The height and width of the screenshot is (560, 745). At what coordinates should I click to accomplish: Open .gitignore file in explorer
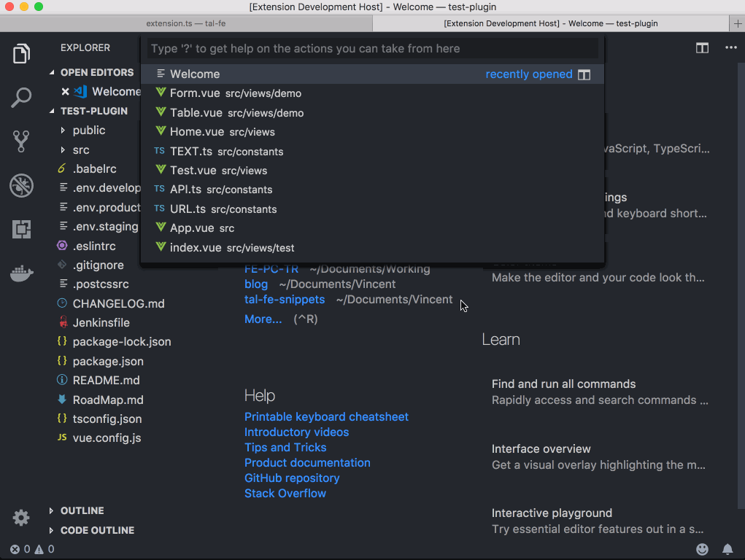point(99,265)
